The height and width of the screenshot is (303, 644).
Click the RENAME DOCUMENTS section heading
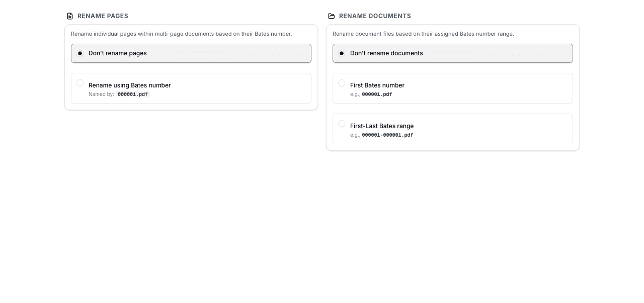click(x=375, y=16)
